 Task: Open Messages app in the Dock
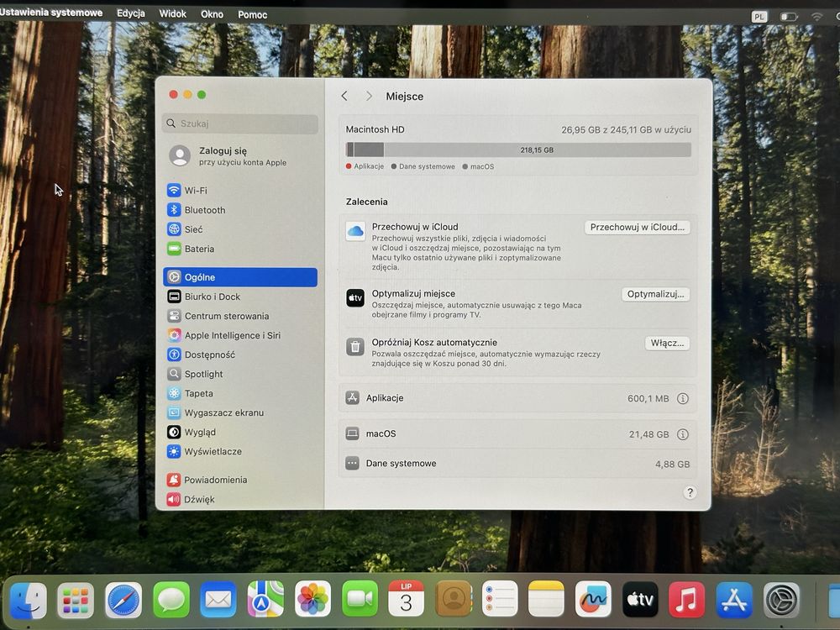(171, 600)
